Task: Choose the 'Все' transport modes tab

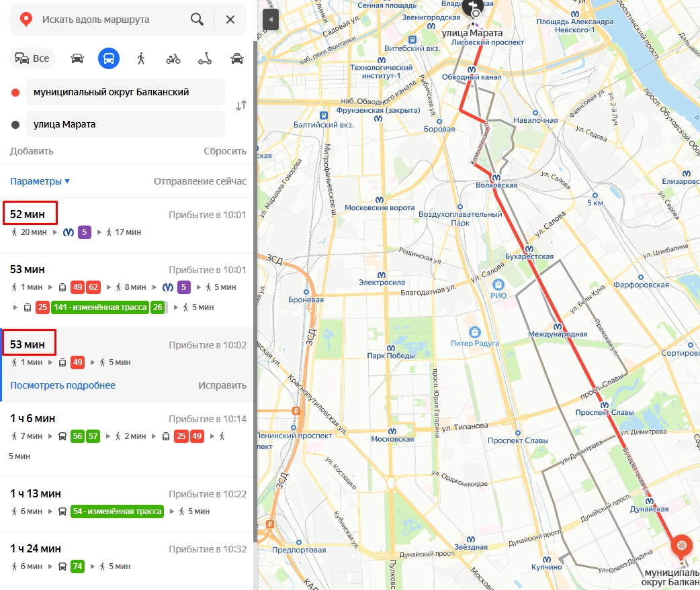Action: pyautogui.click(x=32, y=58)
